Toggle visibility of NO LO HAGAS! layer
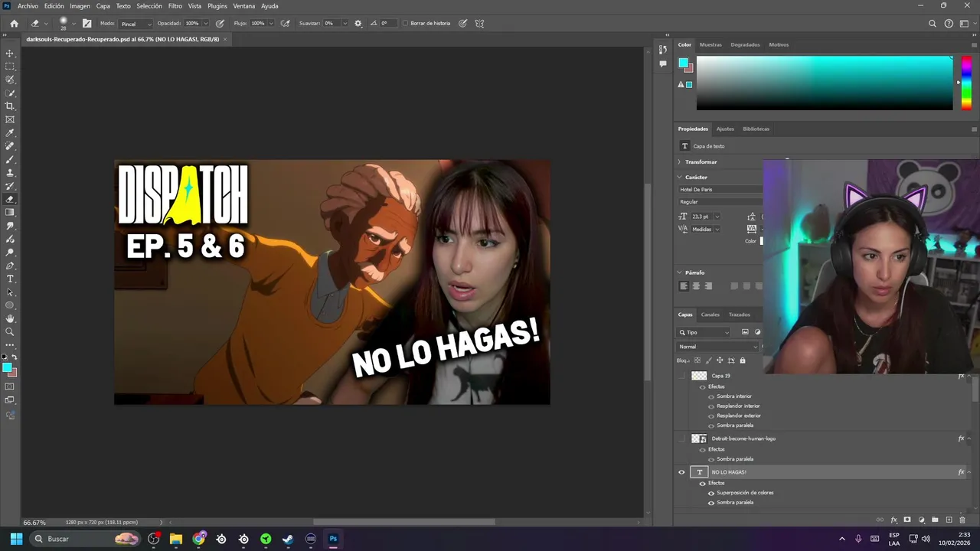980x551 pixels. click(x=681, y=472)
